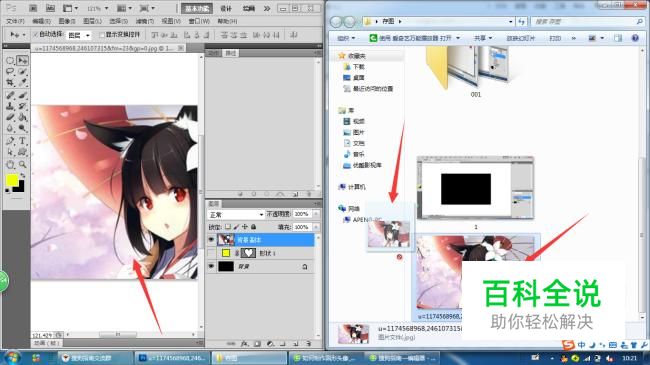Open fill 填充 slider arrow
650x365 pixels.
pyautogui.click(x=316, y=227)
